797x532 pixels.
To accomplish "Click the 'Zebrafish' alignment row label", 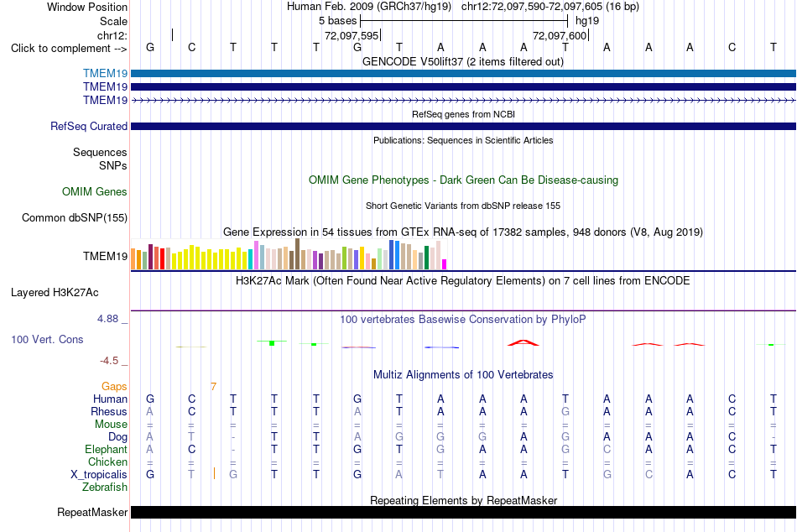I will tap(105, 488).
